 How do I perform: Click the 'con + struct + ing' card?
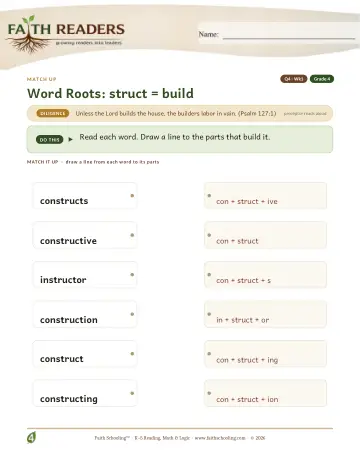click(x=265, y=354)
